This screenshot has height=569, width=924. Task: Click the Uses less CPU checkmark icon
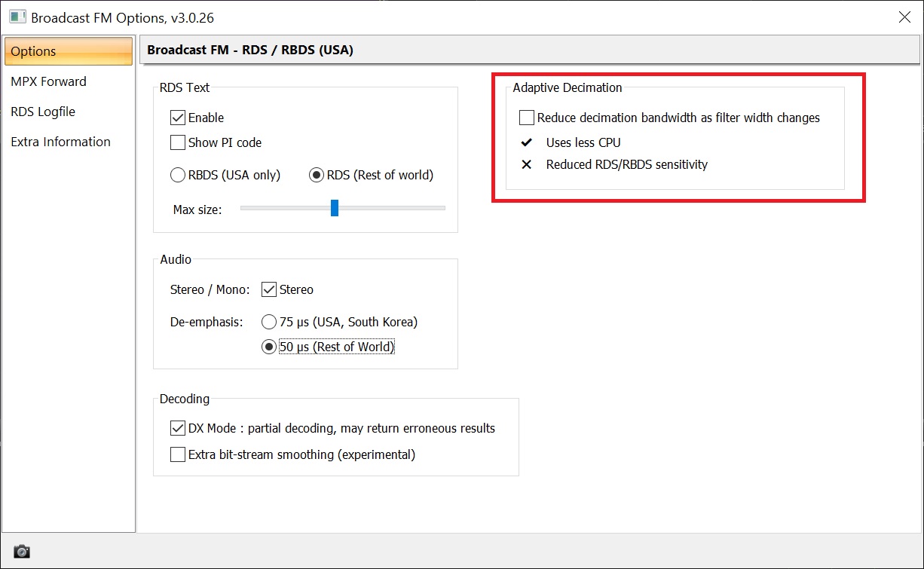[527, 142]
